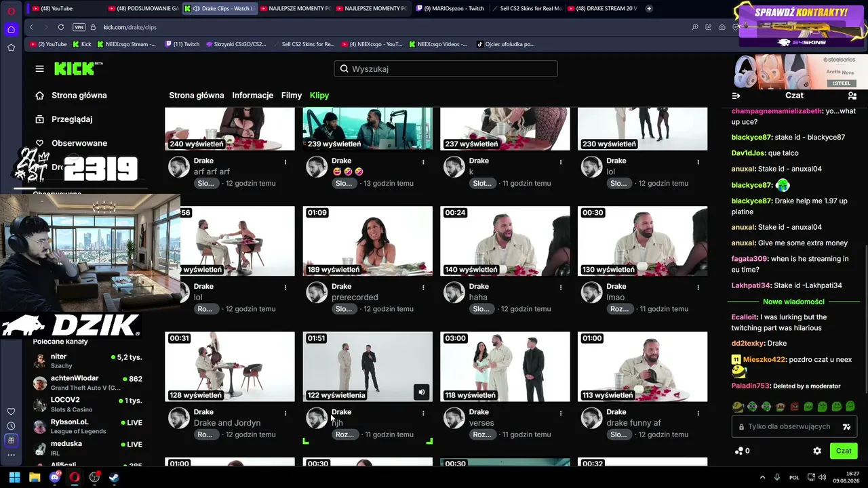Switch to 'Sell CS2 Skins for Real Money' tab
Image resolution: width=868 pixels, height=488 pixels.
click(x=526, y=9)
